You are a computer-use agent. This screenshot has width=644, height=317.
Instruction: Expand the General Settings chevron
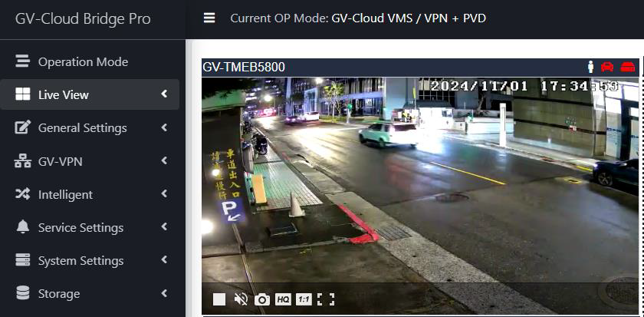click(164, 127)
